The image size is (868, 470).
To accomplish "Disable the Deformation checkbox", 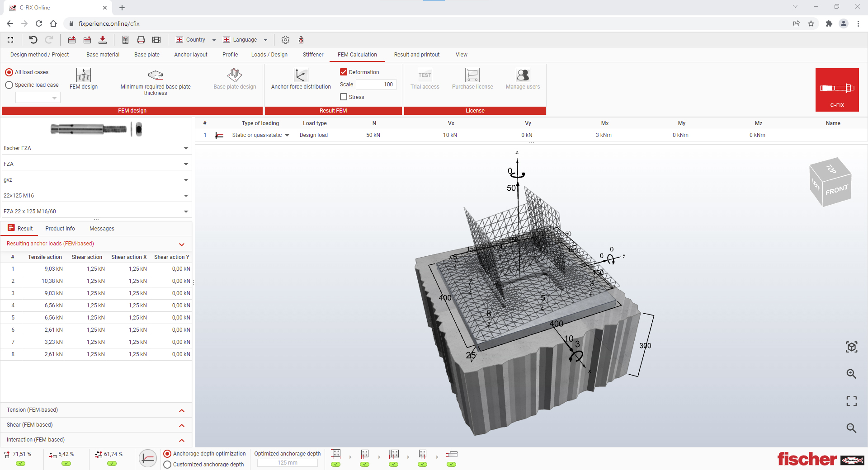I will click(x=343, y=72).
